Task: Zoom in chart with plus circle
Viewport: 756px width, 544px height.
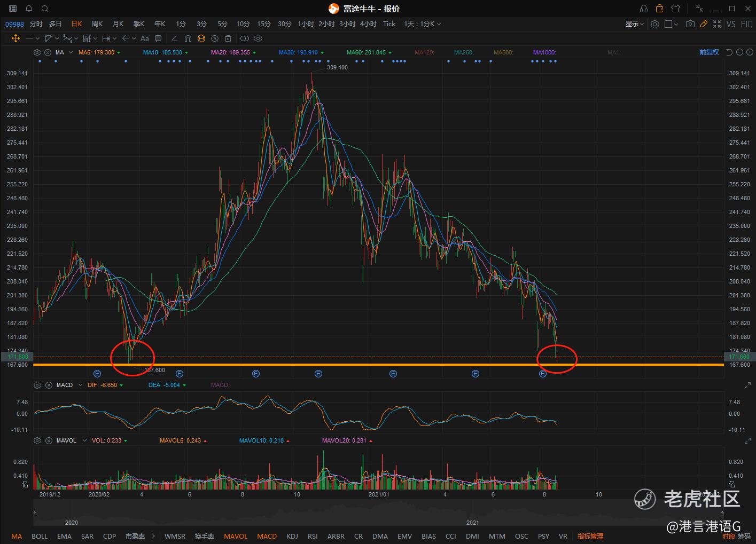Action: pyautogui.click(x=749, y=52)
